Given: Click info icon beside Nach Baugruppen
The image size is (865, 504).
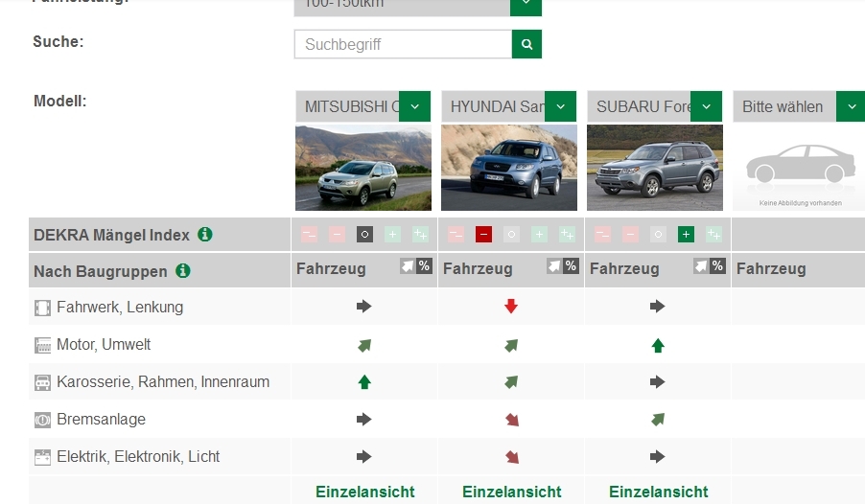Looking at the screenshot, I should click(183, 271).
